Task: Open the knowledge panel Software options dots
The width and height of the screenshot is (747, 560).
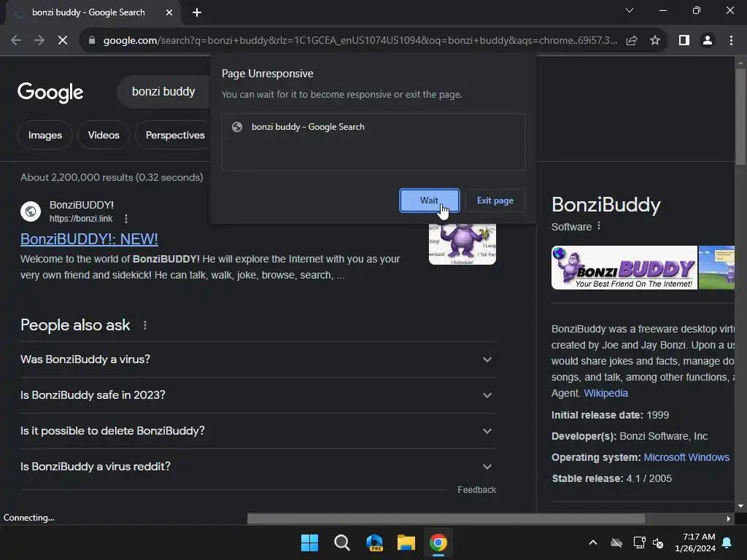Action: tap(599, 226)
